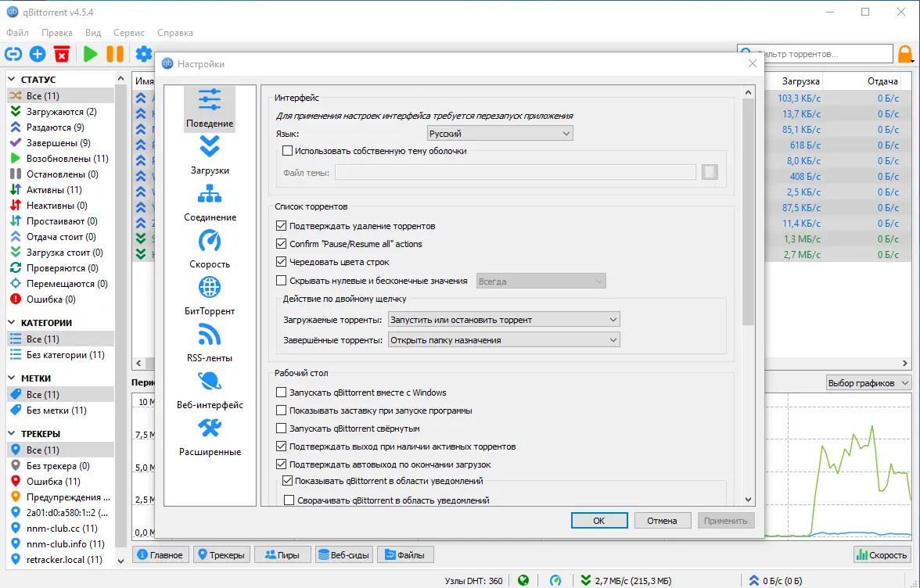
Task: Open Connection (Соединение) settings page
Action: coord(210,203)
